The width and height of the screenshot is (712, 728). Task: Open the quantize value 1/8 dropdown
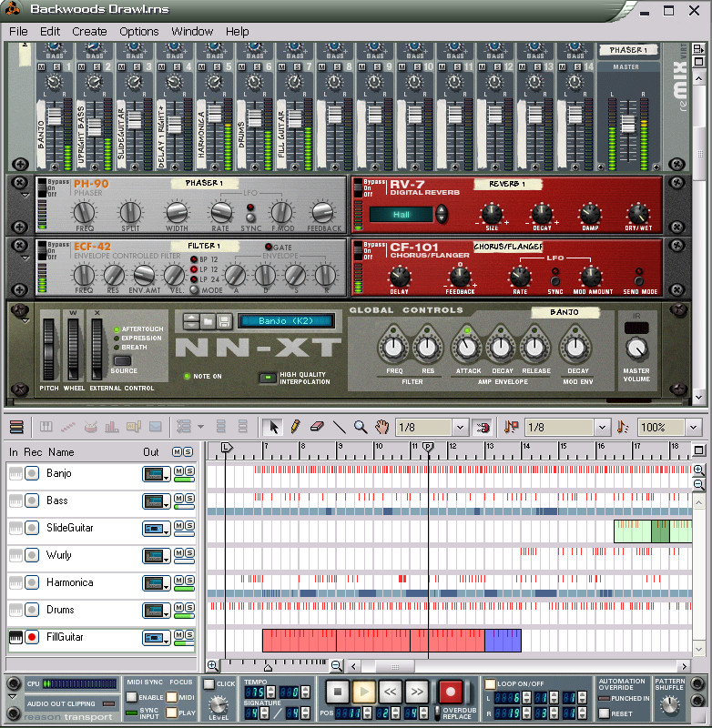click(602, 427)
